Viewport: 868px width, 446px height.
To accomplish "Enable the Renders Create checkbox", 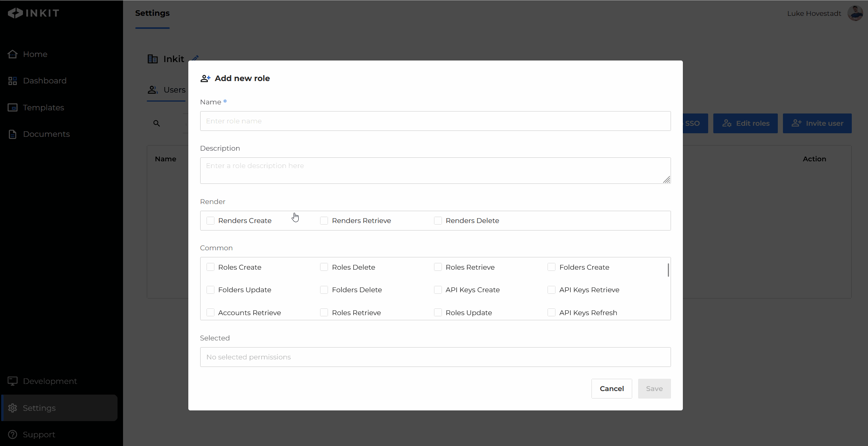I will click(210, 221).
